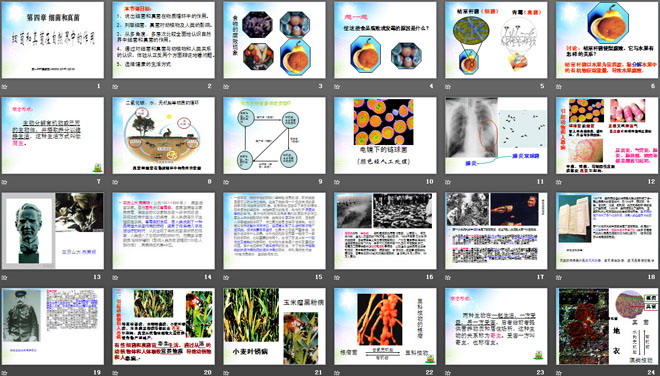
Task: Click the animation star icon below slide 3
Action: click(226, 86)
